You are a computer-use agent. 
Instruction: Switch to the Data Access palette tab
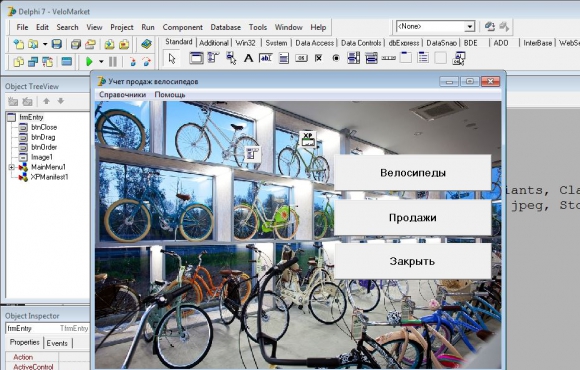coord(314,43)
